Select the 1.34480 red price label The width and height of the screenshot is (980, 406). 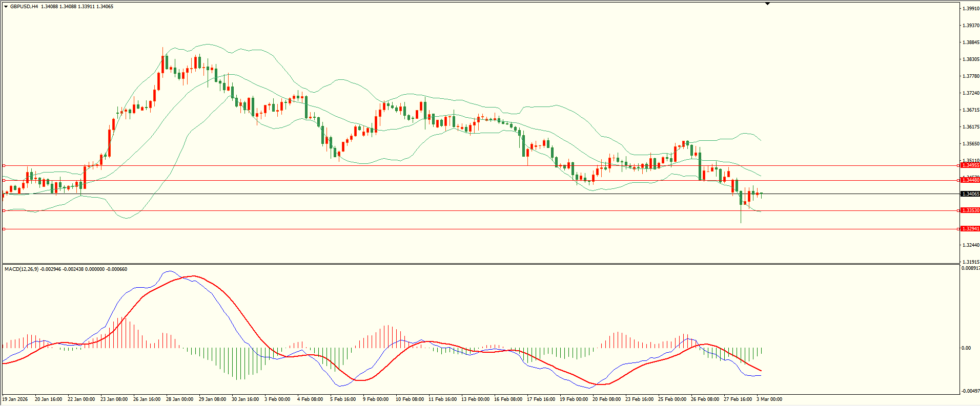[970, 180]
